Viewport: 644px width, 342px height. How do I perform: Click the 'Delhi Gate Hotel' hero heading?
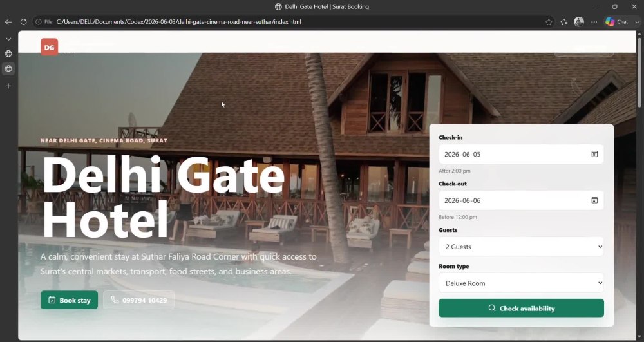coord(164,197)
